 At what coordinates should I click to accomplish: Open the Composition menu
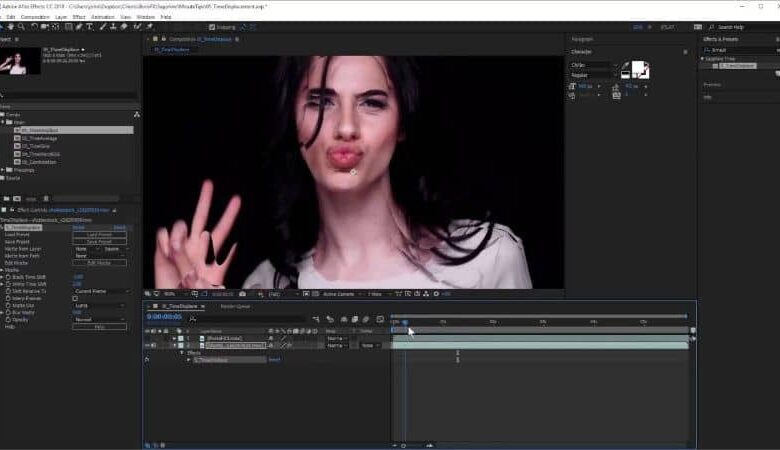(35, 17)
